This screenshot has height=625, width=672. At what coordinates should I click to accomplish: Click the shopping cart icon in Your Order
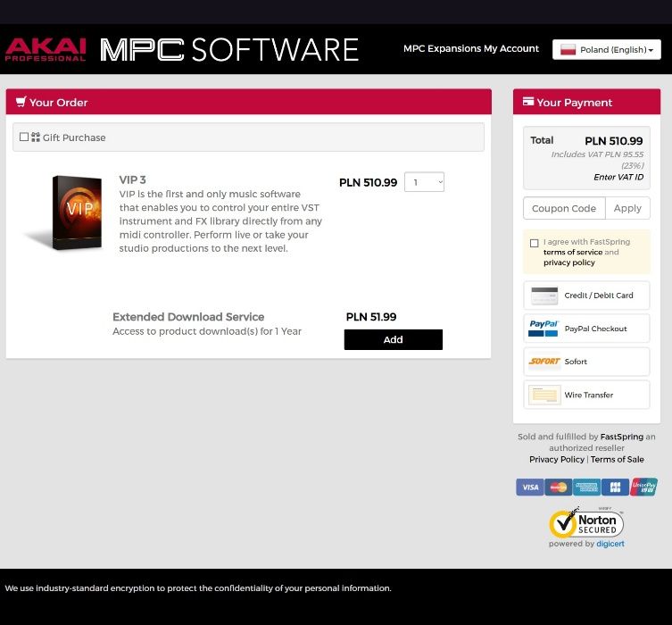coord(21,102)
